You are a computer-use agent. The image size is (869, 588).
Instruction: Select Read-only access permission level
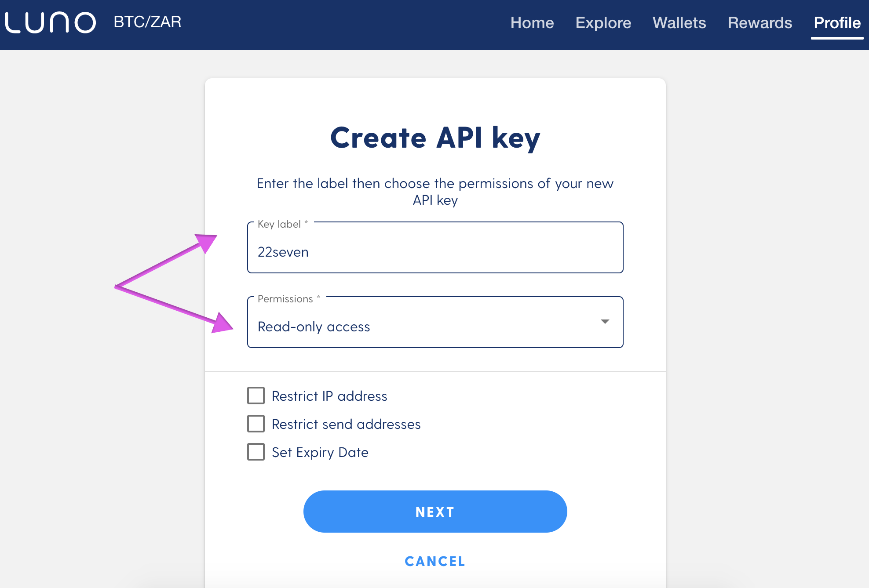[x=435, y=326]
